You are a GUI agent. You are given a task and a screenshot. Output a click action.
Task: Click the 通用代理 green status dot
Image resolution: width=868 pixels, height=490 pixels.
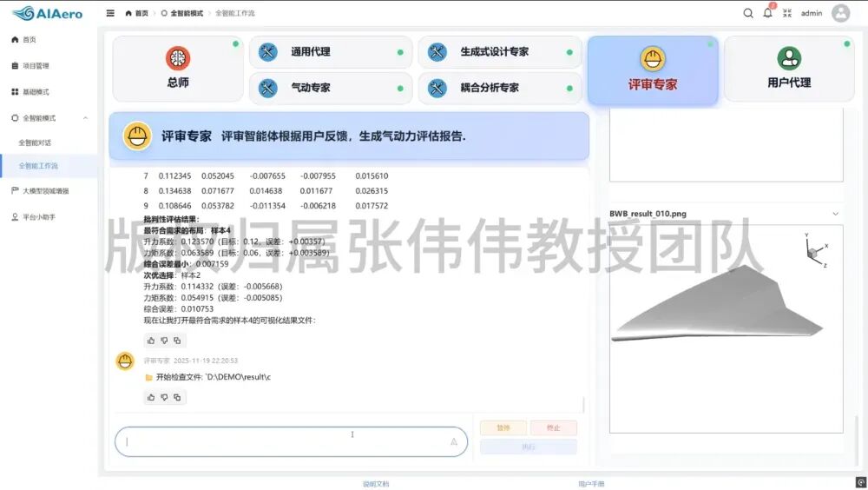tap(400, 53)
